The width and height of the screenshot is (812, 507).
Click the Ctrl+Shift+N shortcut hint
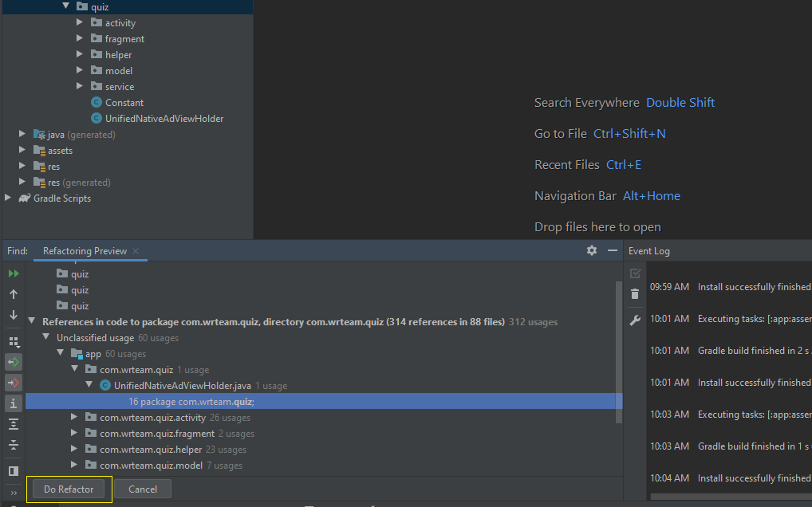coord(629,133)
